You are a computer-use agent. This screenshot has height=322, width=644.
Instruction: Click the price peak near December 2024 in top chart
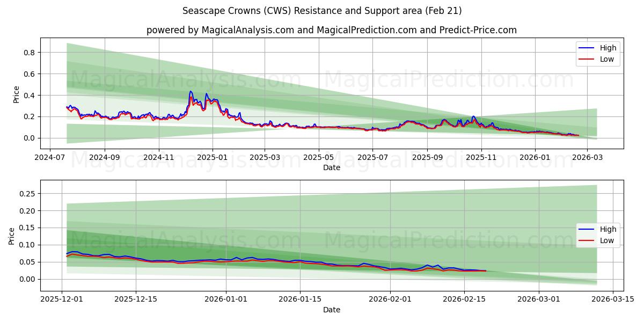pos(190,92)
